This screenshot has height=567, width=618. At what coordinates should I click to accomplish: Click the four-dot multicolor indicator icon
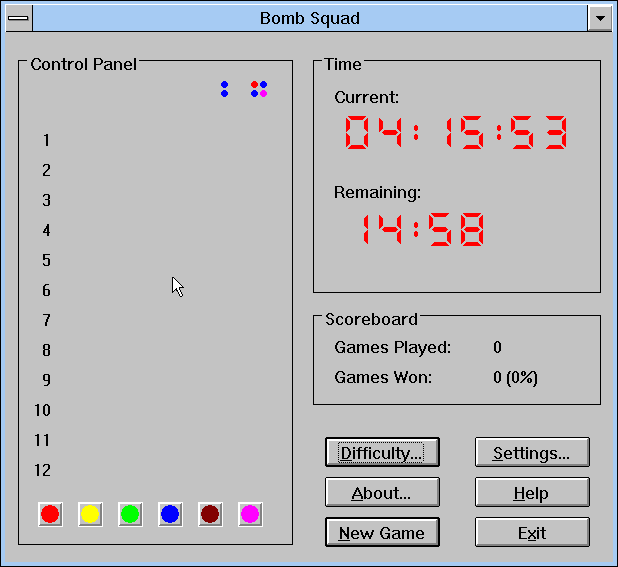pyautogui.click(x=259, y=89)
